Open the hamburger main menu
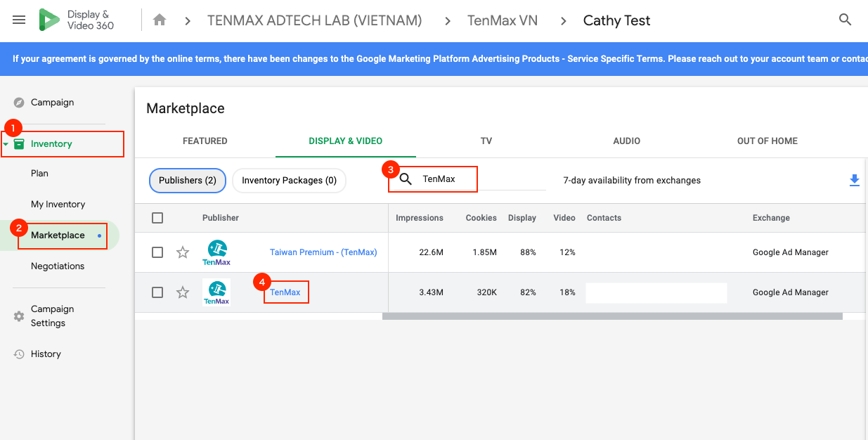Screen dimensions: 868x440 coord(19,20)
